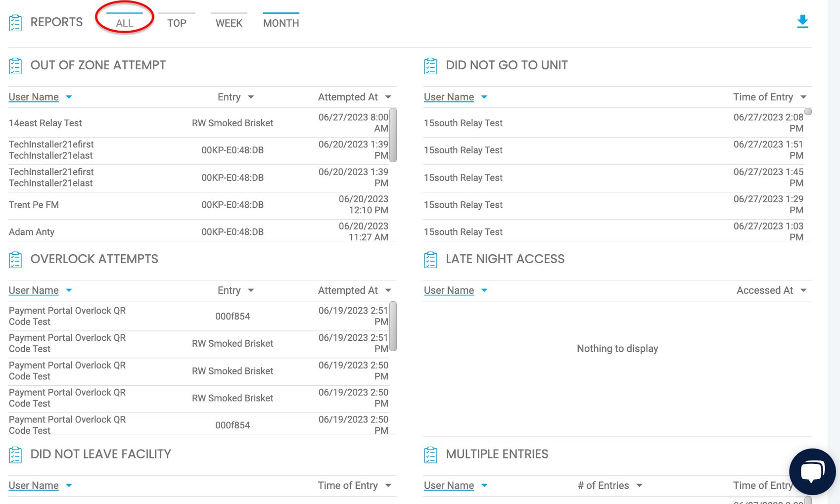
Task: Switch to the TOP tab
Action: pos(177,22)
